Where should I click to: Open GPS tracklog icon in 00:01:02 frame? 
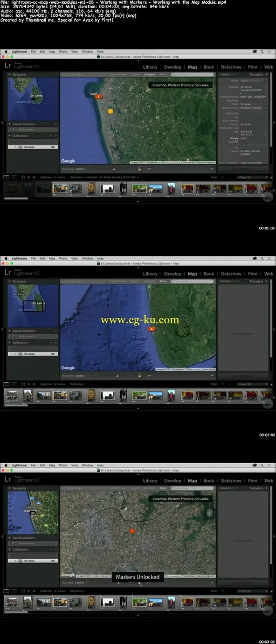coord(149,168)
